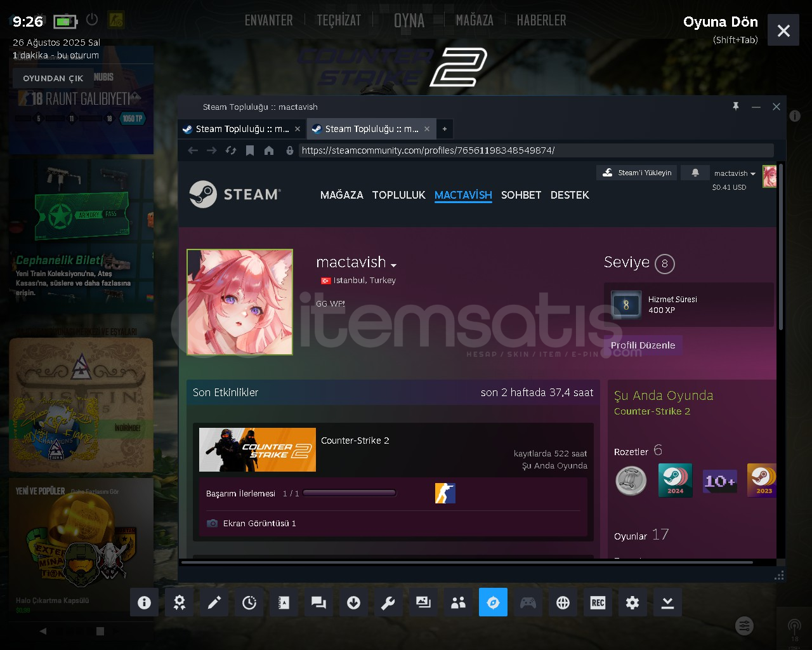Click the power icon beside the battery
This screenshot has width=812, height=650.
(x=92, y=20)
